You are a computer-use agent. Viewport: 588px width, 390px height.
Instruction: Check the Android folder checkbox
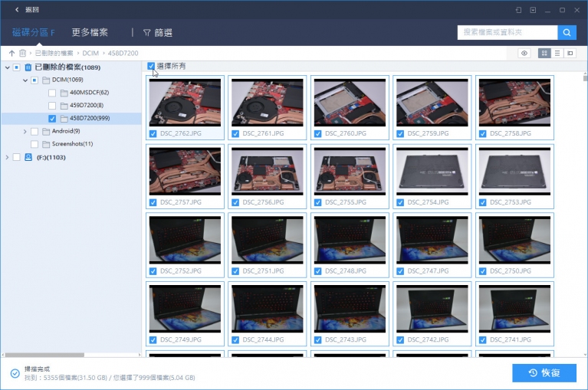(x=34, y=132)
